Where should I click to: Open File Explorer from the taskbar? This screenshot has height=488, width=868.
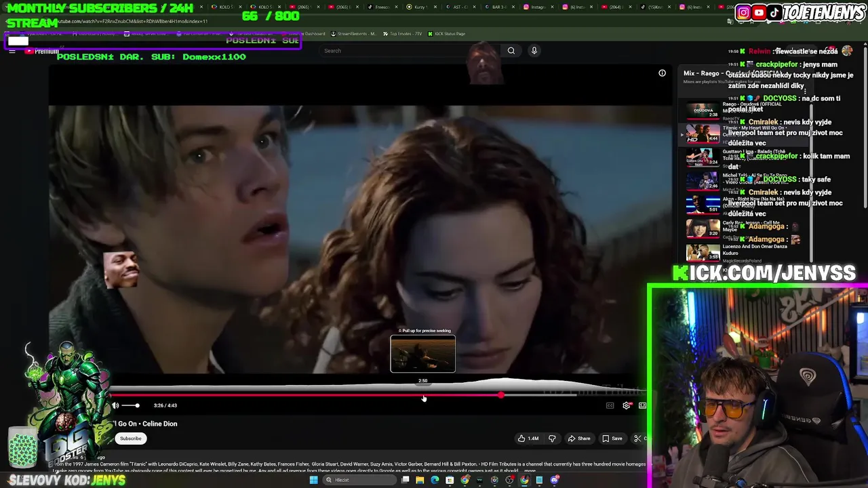click(x=420, y=480)
